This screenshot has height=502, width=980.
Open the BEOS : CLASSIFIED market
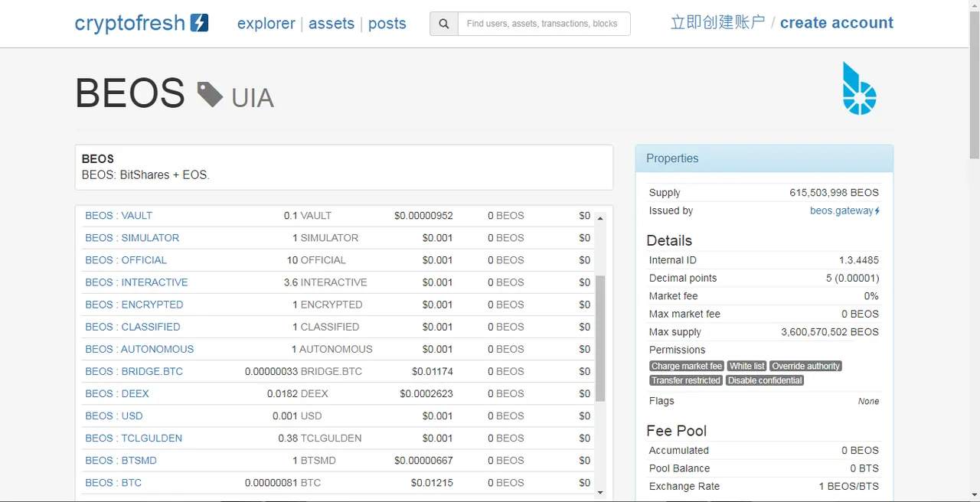pos(132,327)
